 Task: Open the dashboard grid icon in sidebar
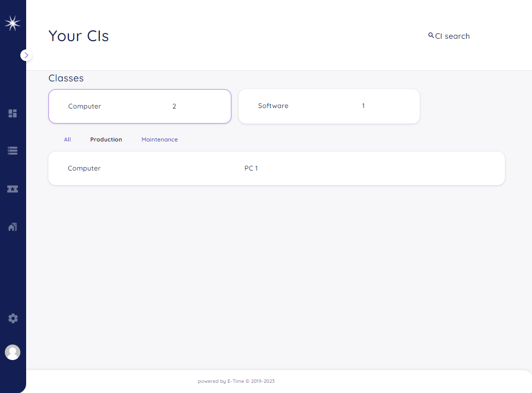tap(13, 113)
